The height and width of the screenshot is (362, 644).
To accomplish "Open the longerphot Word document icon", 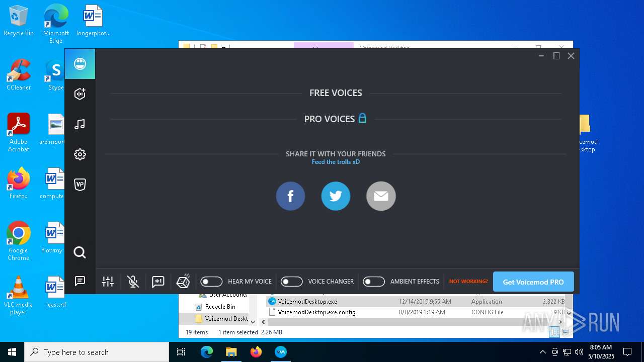I will [93, 21].
